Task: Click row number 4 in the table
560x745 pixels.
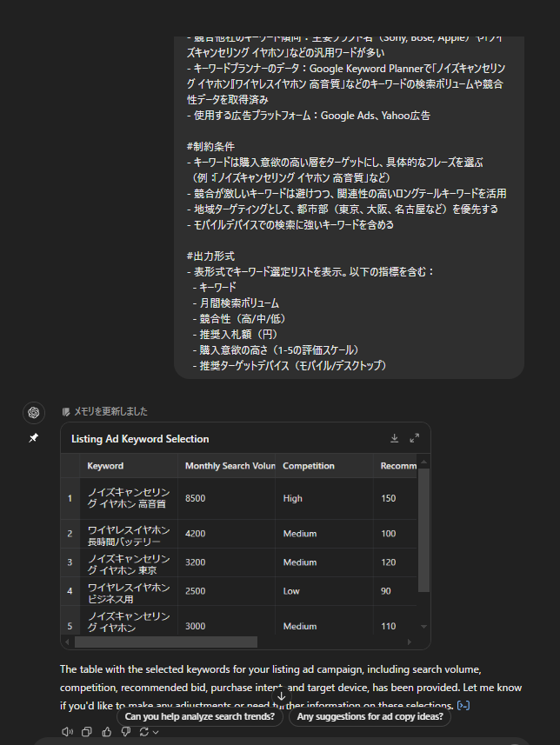Action: tap(70, 591)
